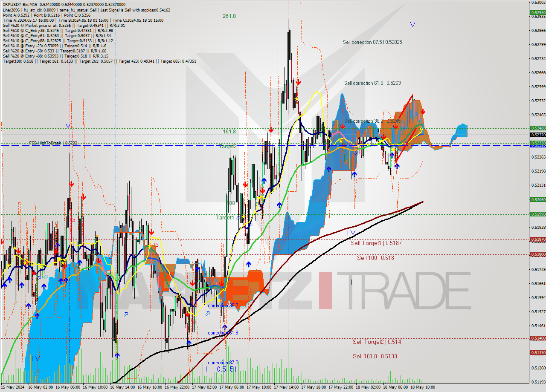Click the '18 May 02:00' time axis label

tap(369, 387)
